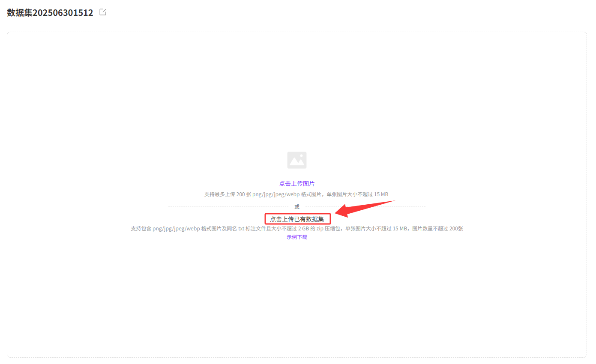Click the 点击上传图片 link
The width and height of the screenshot is (596, 364).
pyautogui.click(x=297, y=184)
